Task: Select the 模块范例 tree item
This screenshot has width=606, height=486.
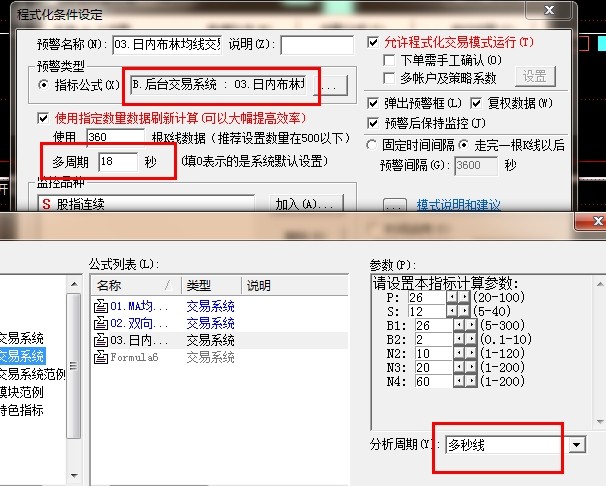Action: 22,392
